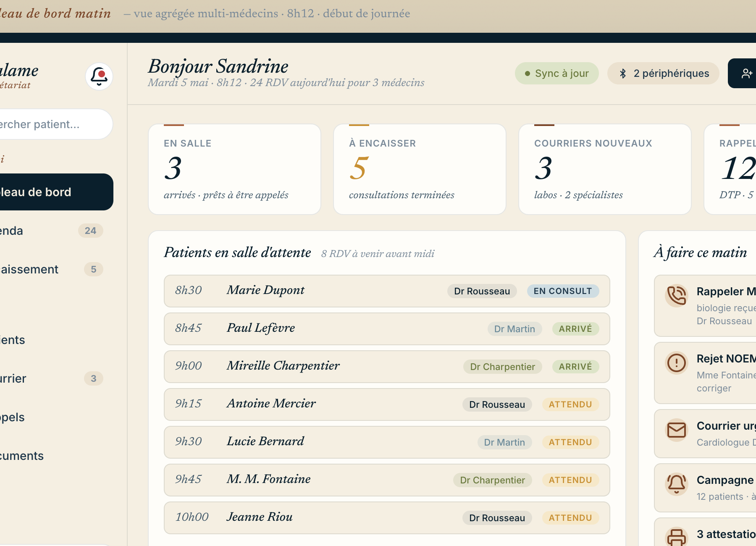Viewport: 756px width, 546px height.
Task: Open the Courriers nouveaux stat card
Action: coord(605,169)
